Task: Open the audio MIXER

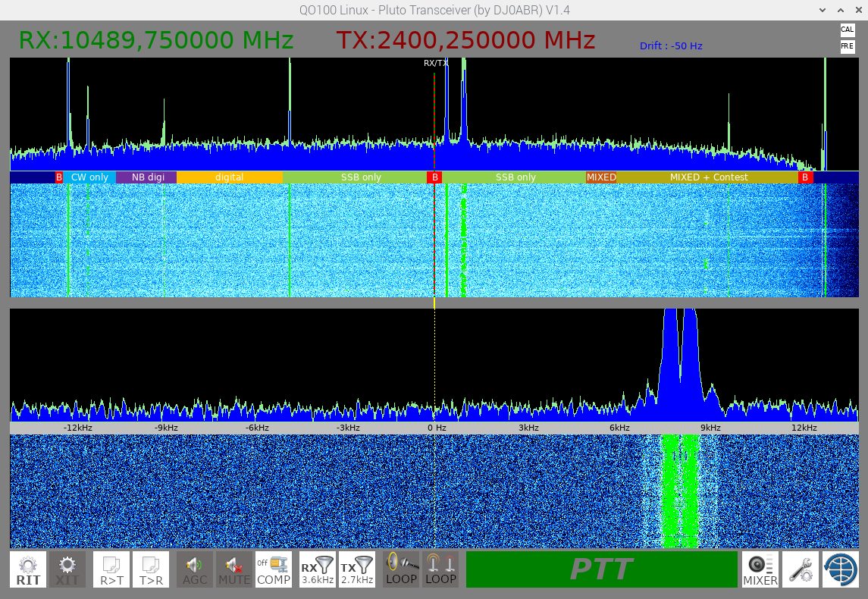Action: point(760,569)
